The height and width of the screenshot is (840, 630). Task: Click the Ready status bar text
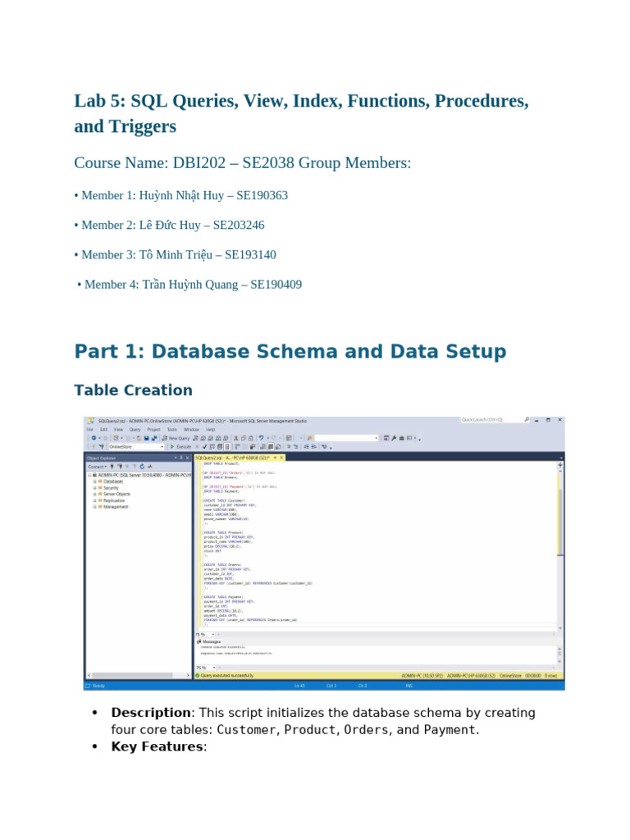[98, 686]
